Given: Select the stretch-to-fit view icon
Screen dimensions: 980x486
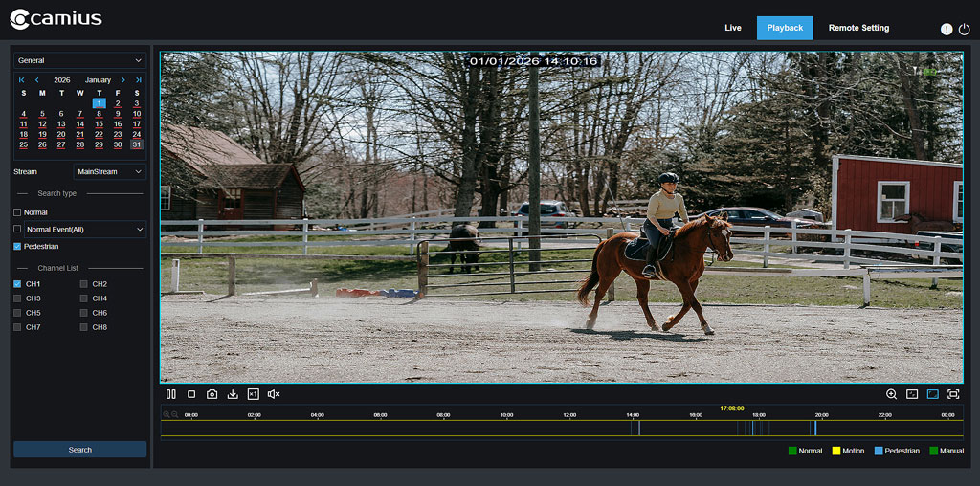Looking at the screenshot, I should tap(932, 394).
